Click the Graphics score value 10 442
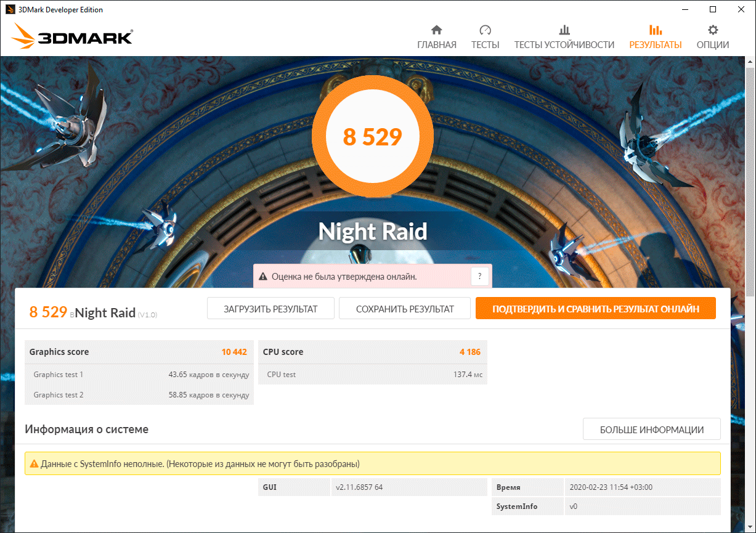Viewport: 756px width, 533px height. click(x=234, y=352)
